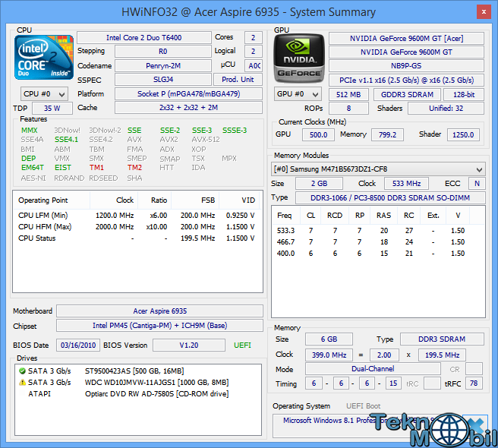Click the Penryn-2M codename field
This screenshot has width=498, height=448.
coord(163,66)
